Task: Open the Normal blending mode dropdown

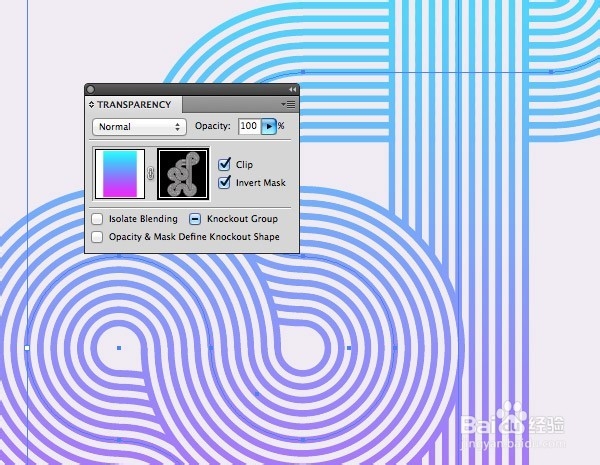Action: 139,127
